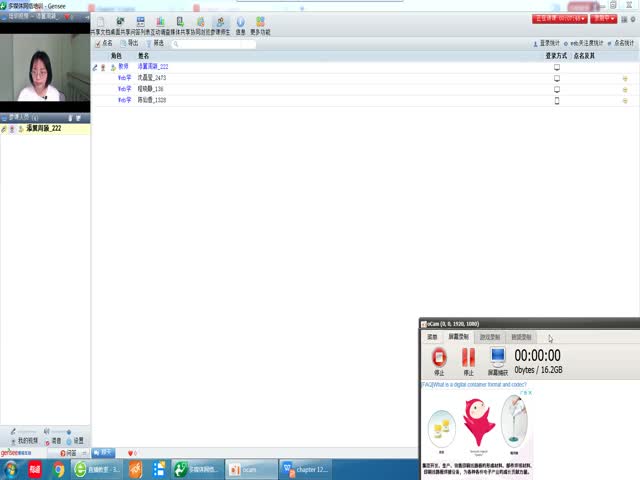Open the 互动调查 survey chart icon
Screen dimensions: 640x480
click(161, 24)
